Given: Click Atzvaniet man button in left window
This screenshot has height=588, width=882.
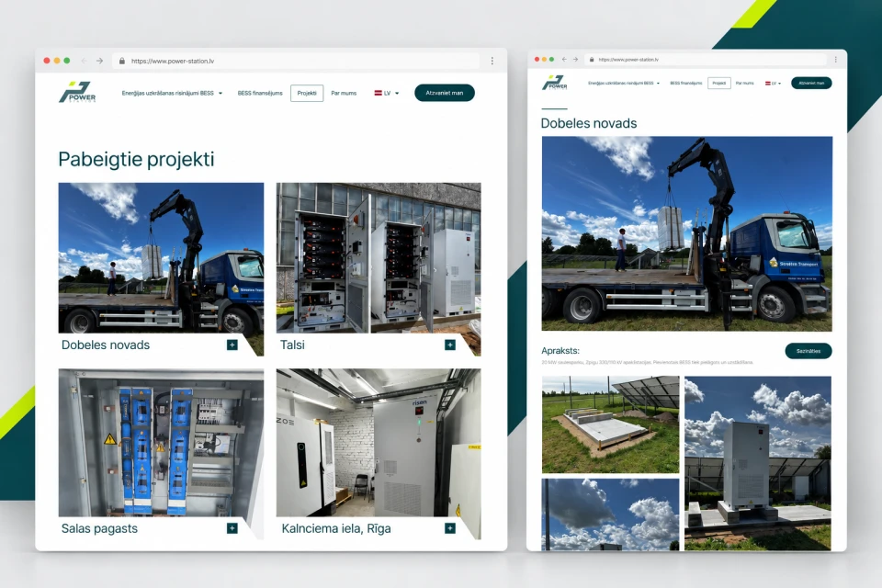Looking at the screenshot, I should click(445, 93).
